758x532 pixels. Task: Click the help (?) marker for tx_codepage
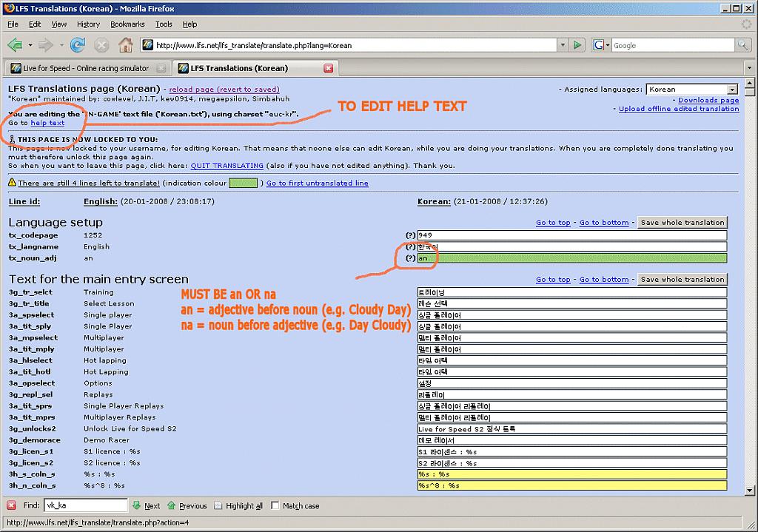click(x=410, y=235)
